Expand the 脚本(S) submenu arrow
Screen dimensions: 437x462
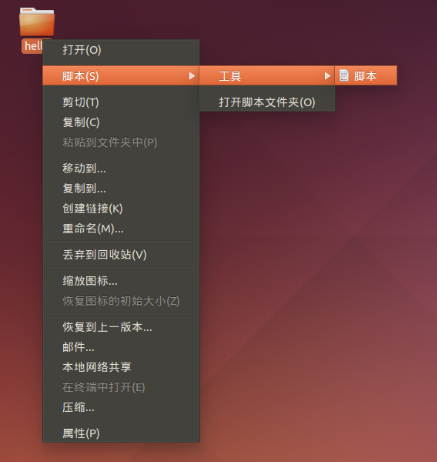click(192, 76)
